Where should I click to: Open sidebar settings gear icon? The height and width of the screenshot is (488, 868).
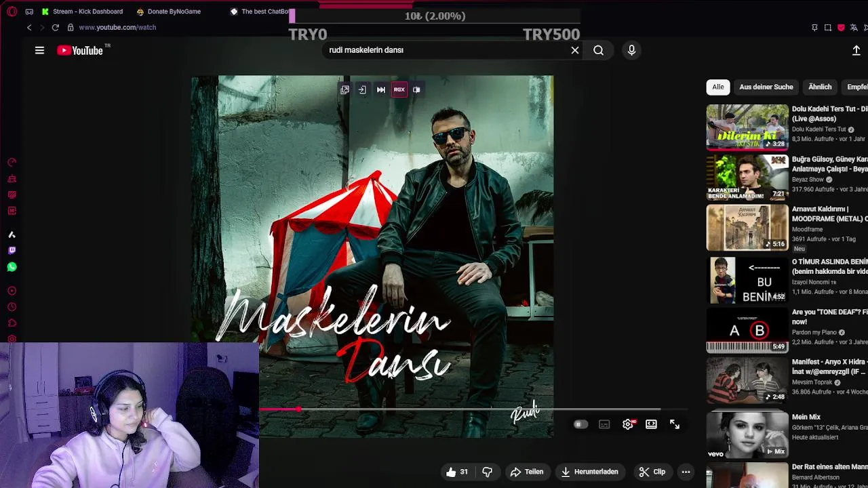pyautogui.click(x=12, y=339)
